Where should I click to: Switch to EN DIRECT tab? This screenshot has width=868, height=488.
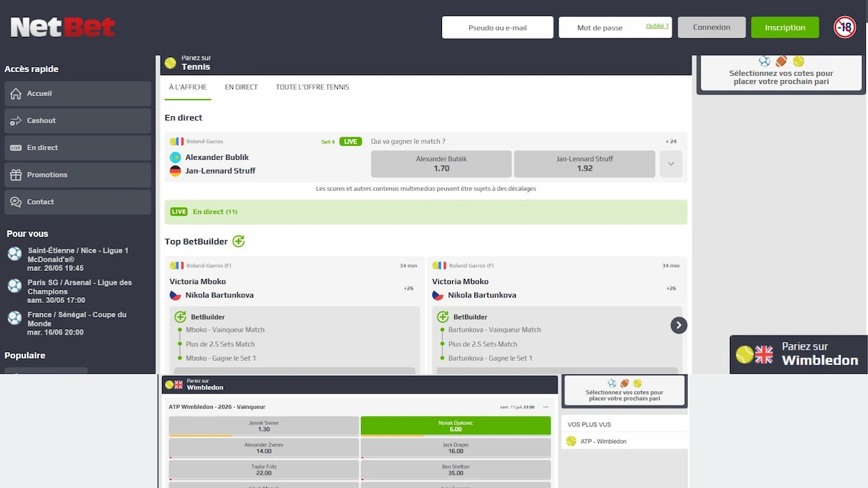click(x=241, y=87)
